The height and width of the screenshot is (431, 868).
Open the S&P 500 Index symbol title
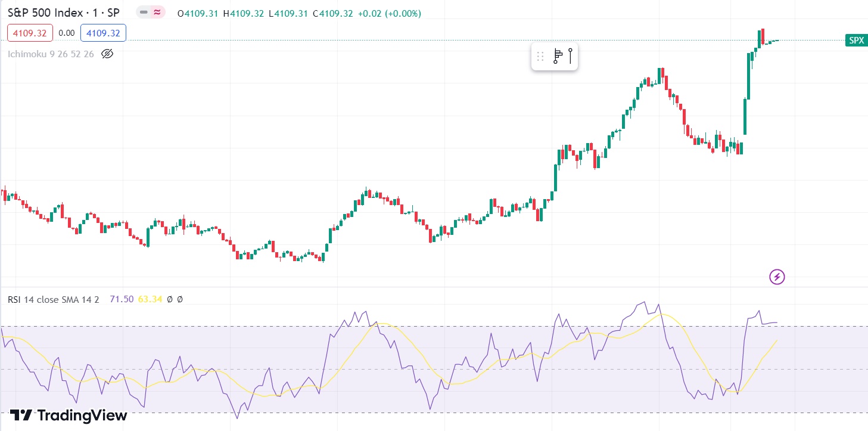[64, 13]
